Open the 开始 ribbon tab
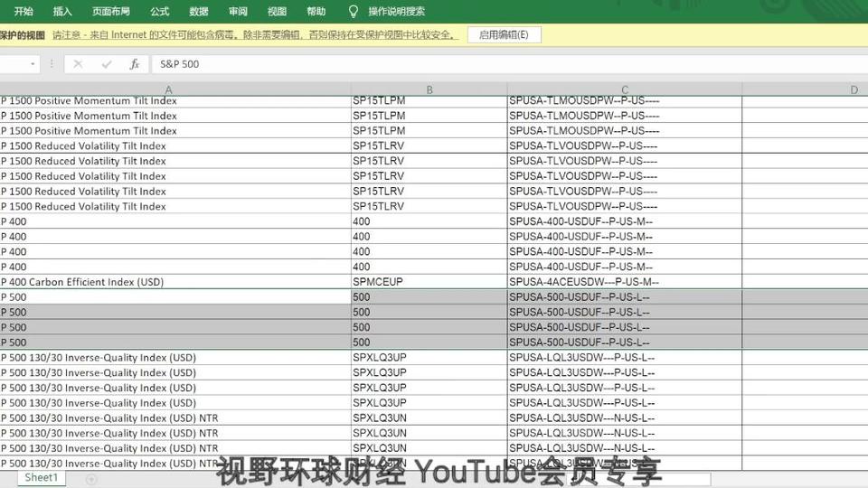 tap(24, 11)
